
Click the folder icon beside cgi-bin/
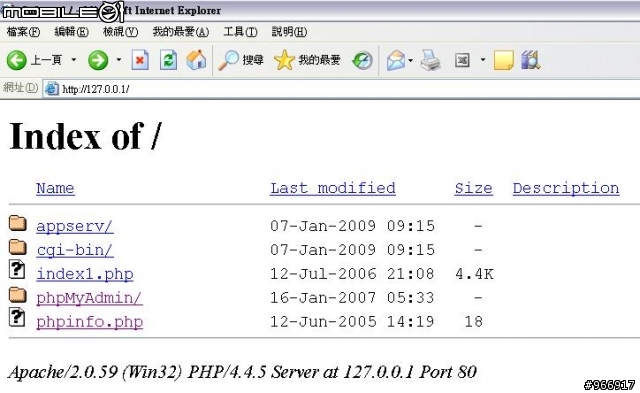(x=18, y=247)
